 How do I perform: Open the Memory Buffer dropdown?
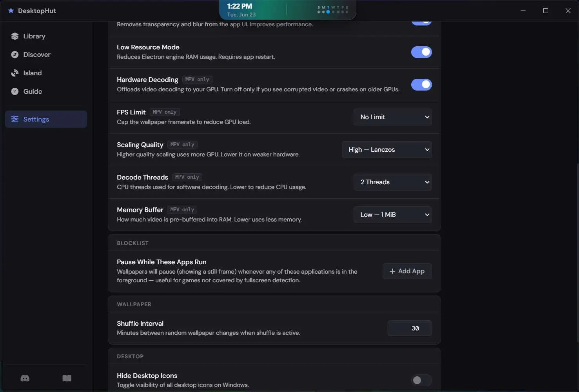(393, 215)
